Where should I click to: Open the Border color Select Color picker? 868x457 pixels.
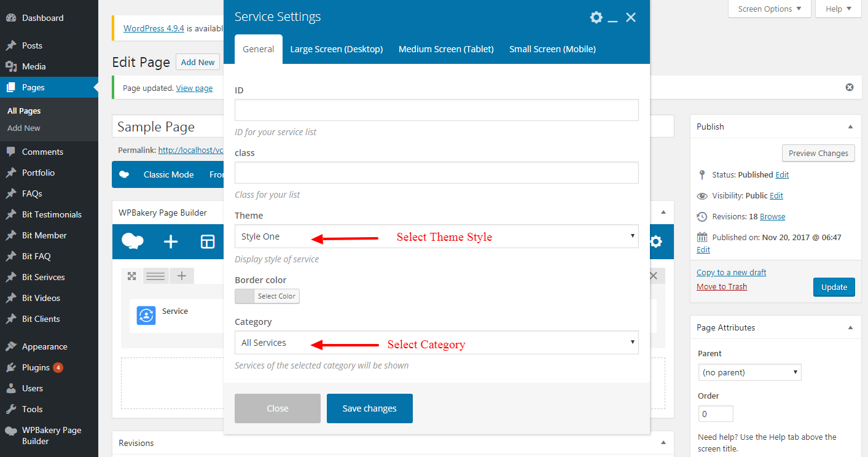pos(267,296)
